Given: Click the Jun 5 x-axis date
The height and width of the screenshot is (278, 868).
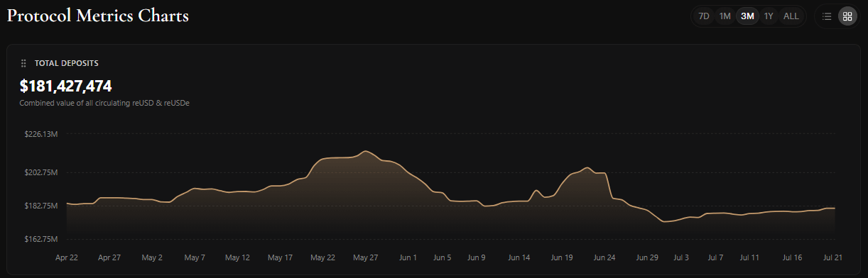Looking at the screenshot, I should click(441, 257).
